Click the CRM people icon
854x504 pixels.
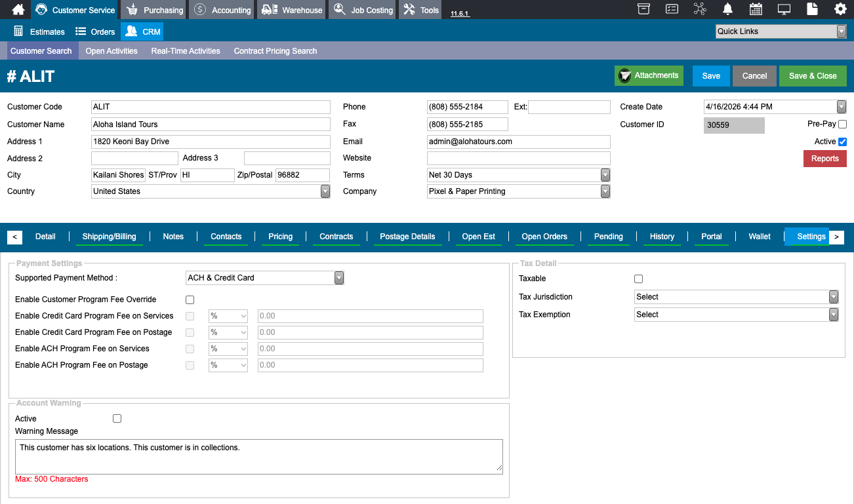[x=131, y=31]
